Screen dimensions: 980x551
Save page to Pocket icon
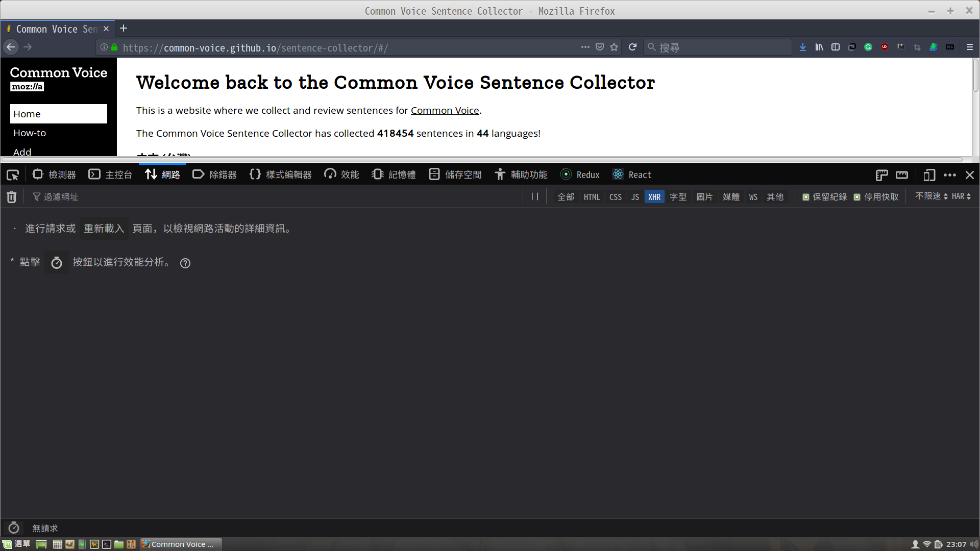600,47
